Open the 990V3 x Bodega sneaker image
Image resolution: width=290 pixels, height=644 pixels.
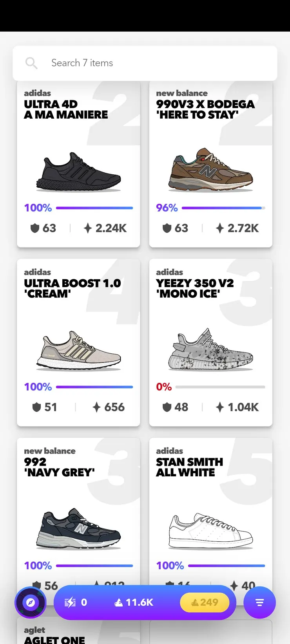[x=211, y=170]
